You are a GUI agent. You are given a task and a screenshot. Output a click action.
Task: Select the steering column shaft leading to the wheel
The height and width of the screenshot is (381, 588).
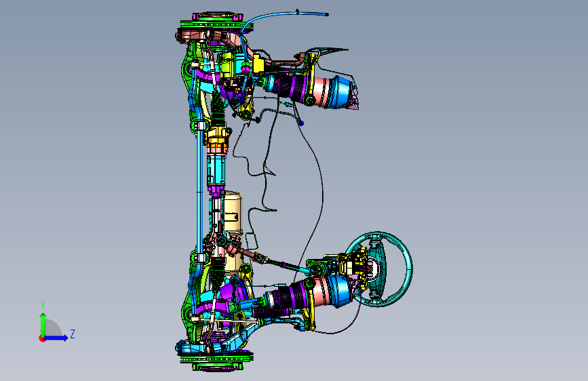coord(274,260)
